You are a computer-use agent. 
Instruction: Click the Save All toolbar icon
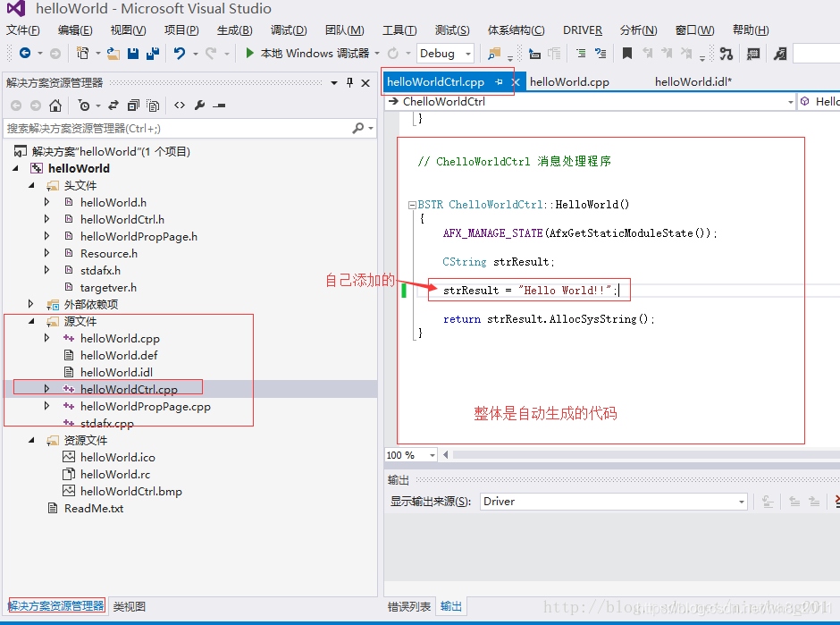point(153,53)
